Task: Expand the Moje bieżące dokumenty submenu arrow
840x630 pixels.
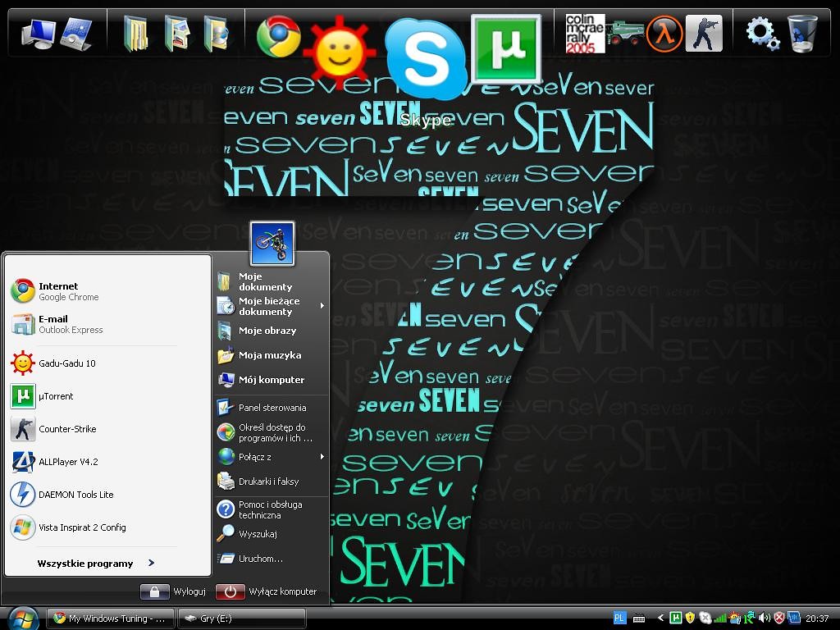Action: (322, 306)
